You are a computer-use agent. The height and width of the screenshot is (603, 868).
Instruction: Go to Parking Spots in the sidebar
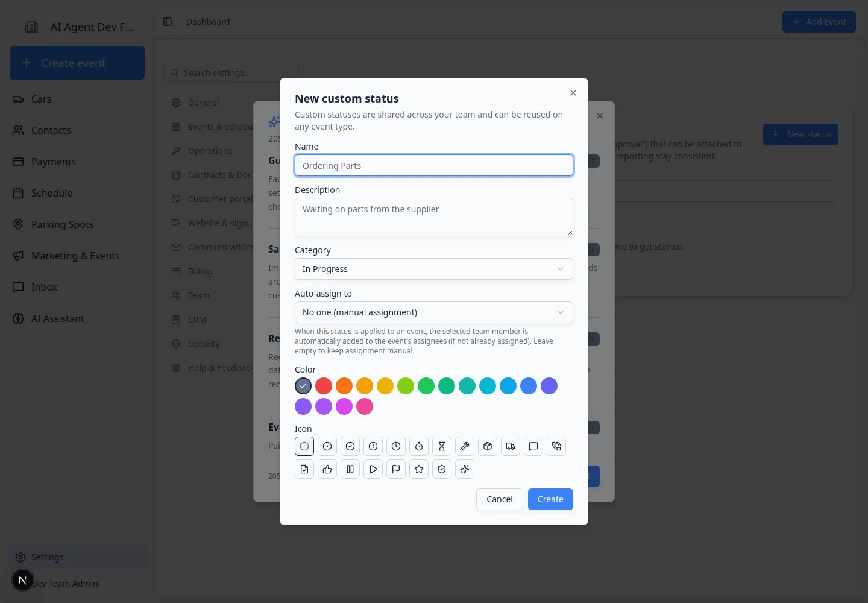tap(77, 224)
